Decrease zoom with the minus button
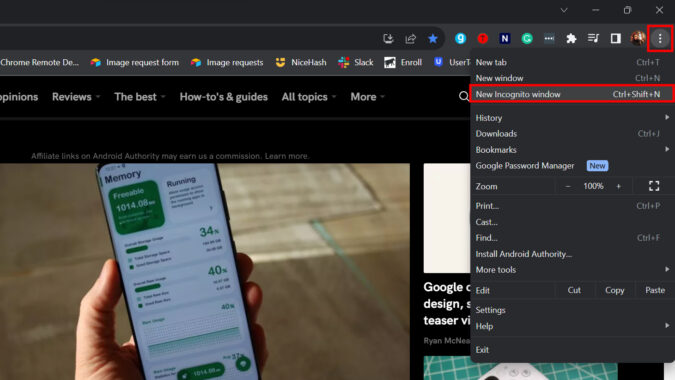 coord(568,186)
